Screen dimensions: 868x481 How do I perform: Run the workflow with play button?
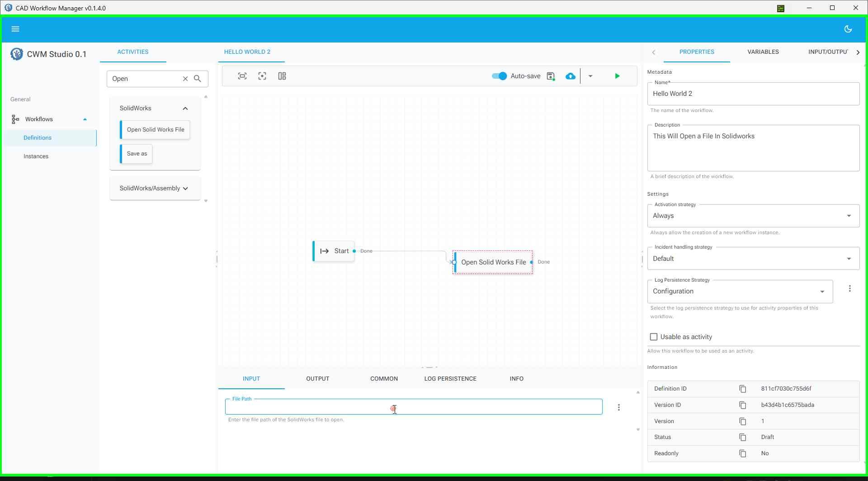point(617,76)
